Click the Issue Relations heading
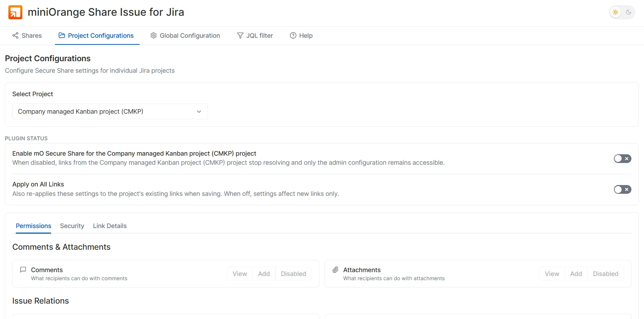The width and height of the screenshot is (644, 319). 41,301
